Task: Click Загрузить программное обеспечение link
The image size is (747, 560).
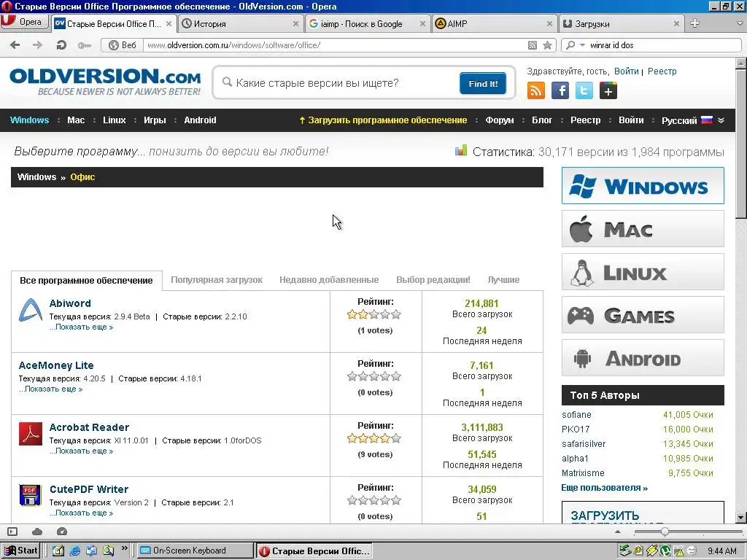Action: click(383, 120)
